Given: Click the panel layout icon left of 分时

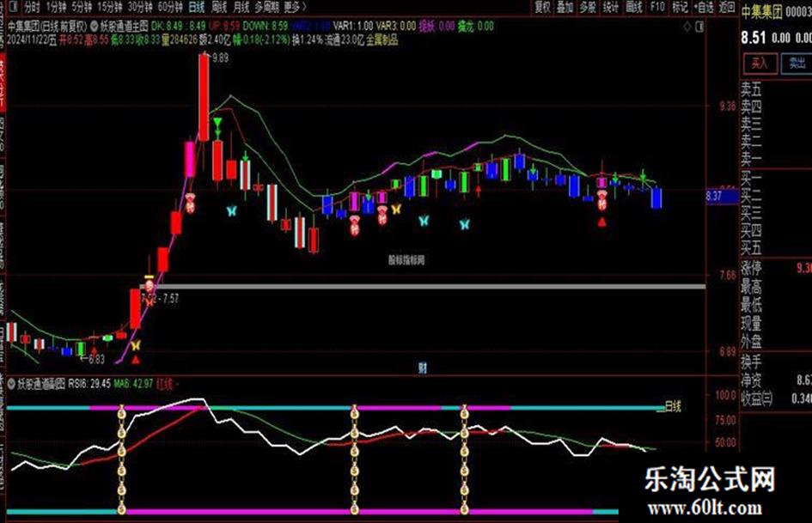Looking at the screenshot, I should (11, 7).
